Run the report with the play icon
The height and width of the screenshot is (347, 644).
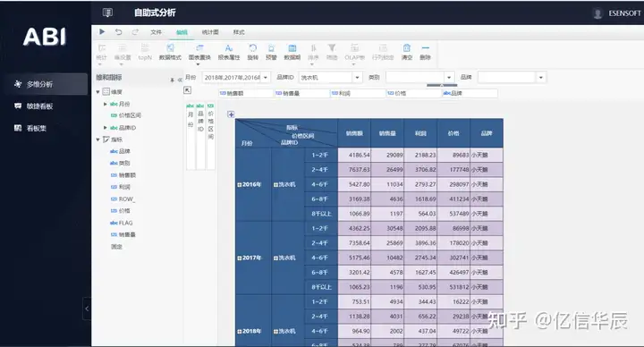102,31
